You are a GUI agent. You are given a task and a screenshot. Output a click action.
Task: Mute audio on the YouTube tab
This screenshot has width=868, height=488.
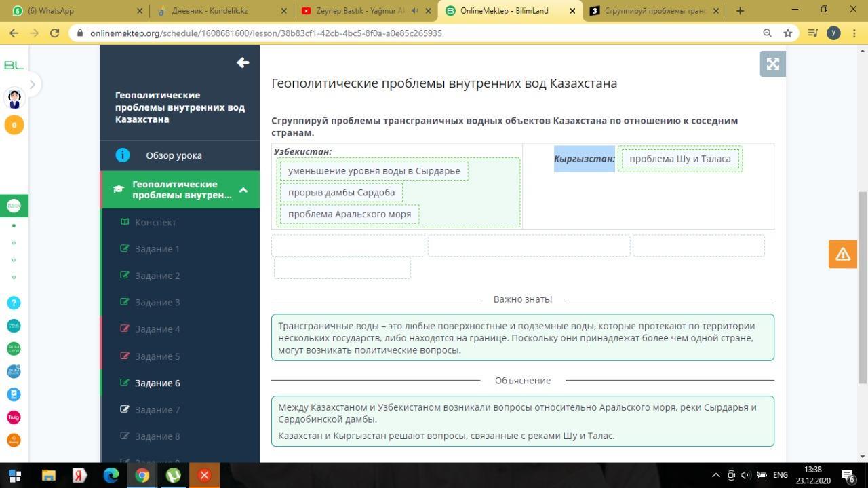tap(414, 11)
